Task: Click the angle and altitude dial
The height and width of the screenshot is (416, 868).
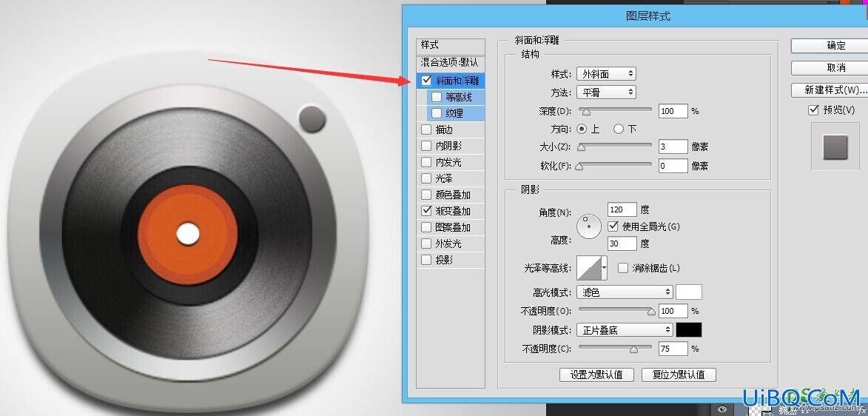Action: click(589, 226)
